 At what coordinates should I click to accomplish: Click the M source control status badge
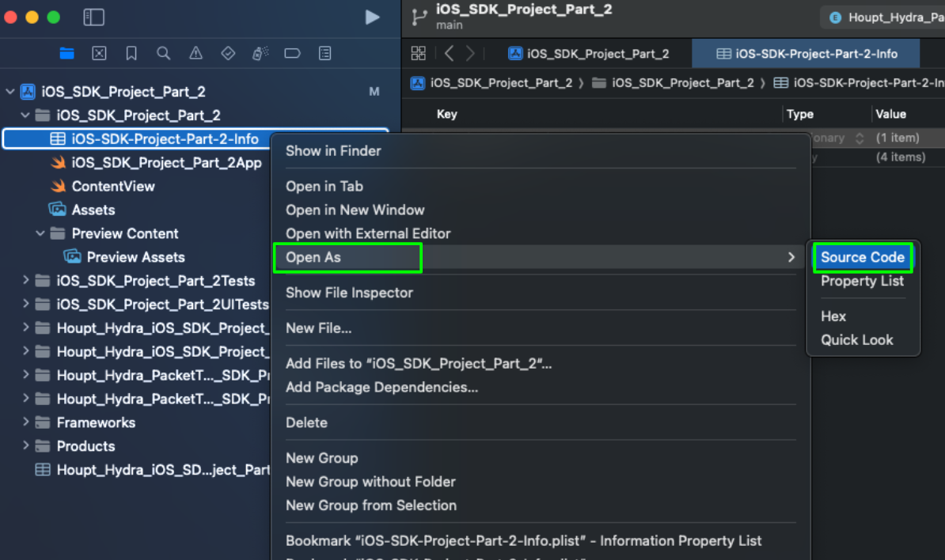coord(374,92)
